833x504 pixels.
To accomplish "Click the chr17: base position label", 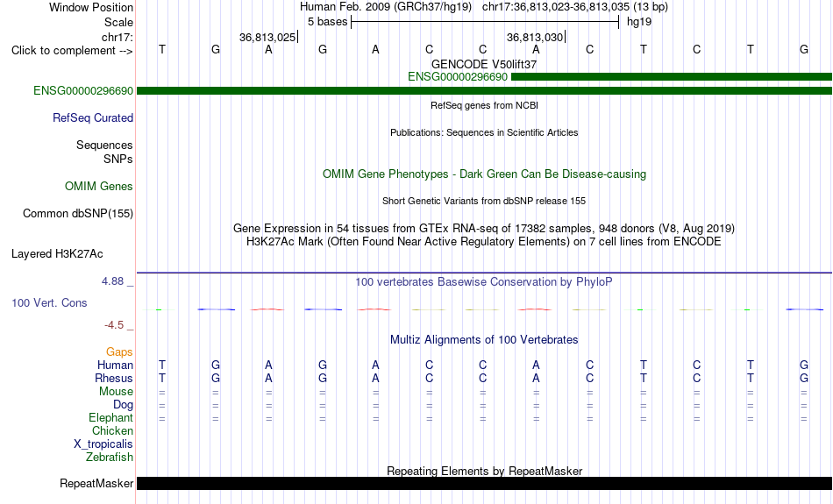I will coord(117,37).
